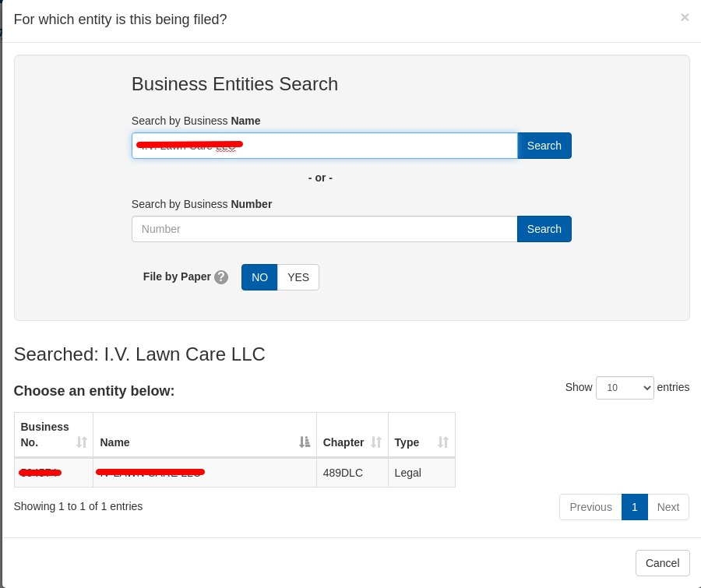Sort by Type column arrows

443,442
